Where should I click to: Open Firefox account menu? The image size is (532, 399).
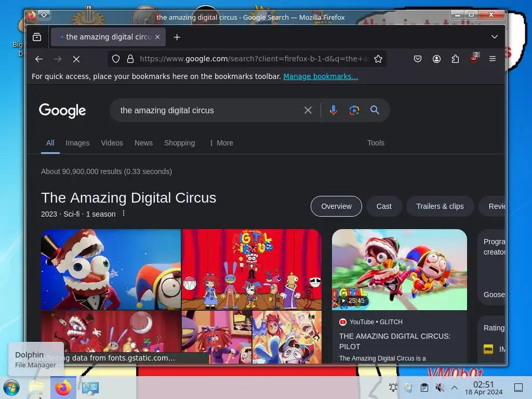coord(436,59)
